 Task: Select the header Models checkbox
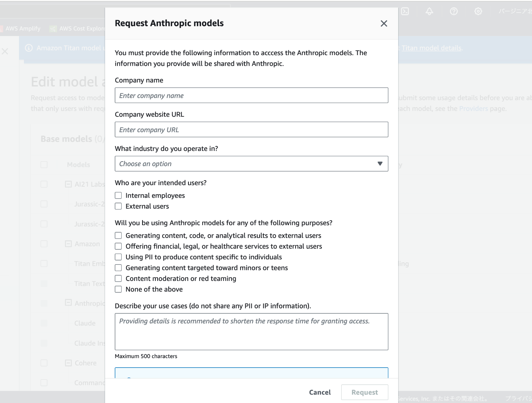pos(44,165)
